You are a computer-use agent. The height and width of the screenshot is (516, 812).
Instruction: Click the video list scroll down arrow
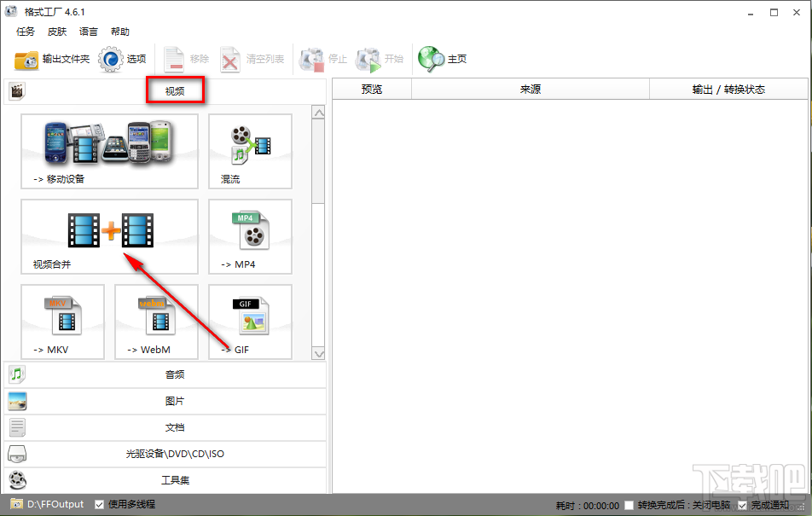click(x=318, y=354)
